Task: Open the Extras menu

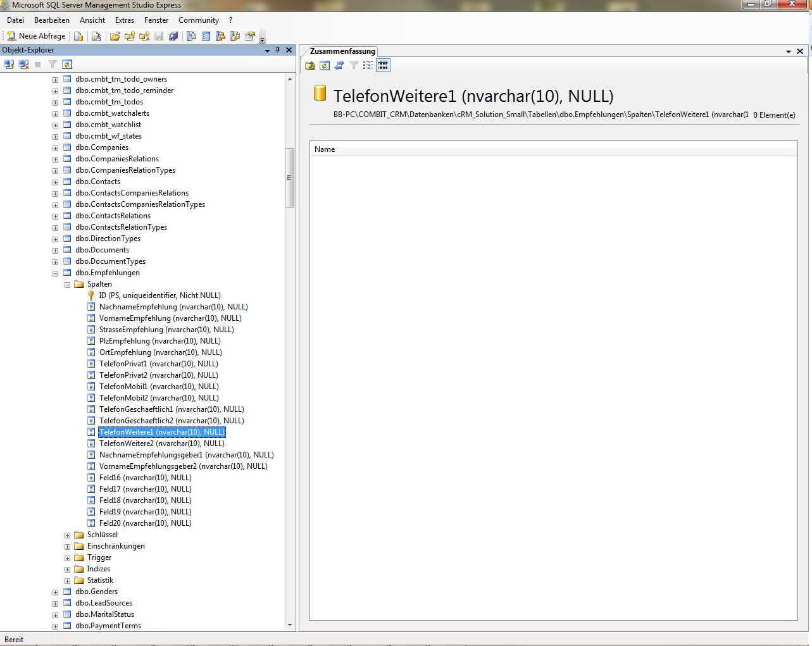Action: point(125,20)
